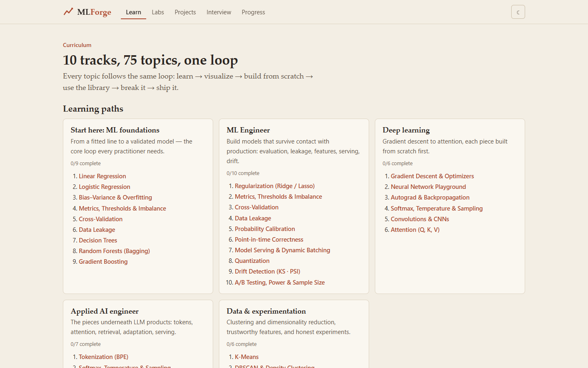
Task: Click the MLForge brand name
Action: (94, 12)
